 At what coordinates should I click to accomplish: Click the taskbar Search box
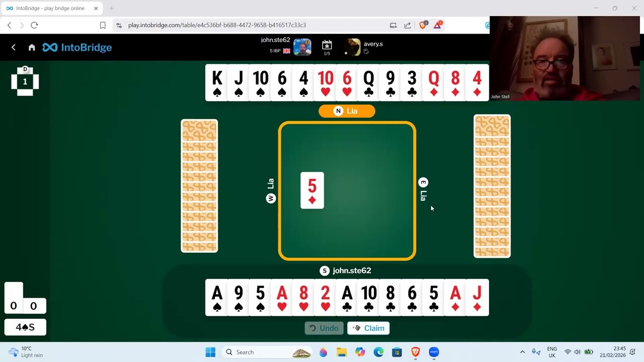[268, 352]
